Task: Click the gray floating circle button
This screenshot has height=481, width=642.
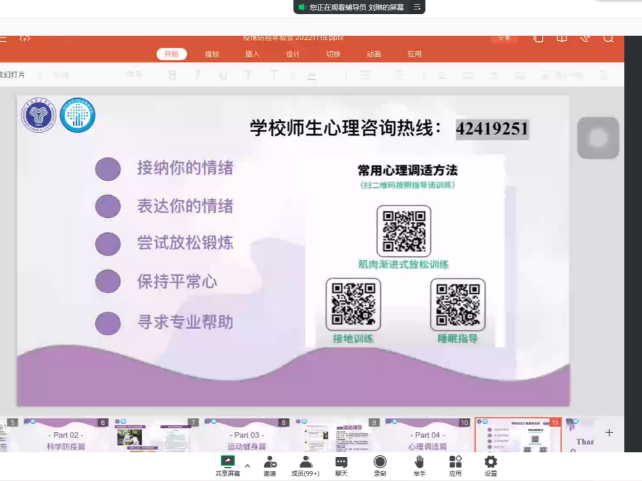Action: tap(598, 138)
